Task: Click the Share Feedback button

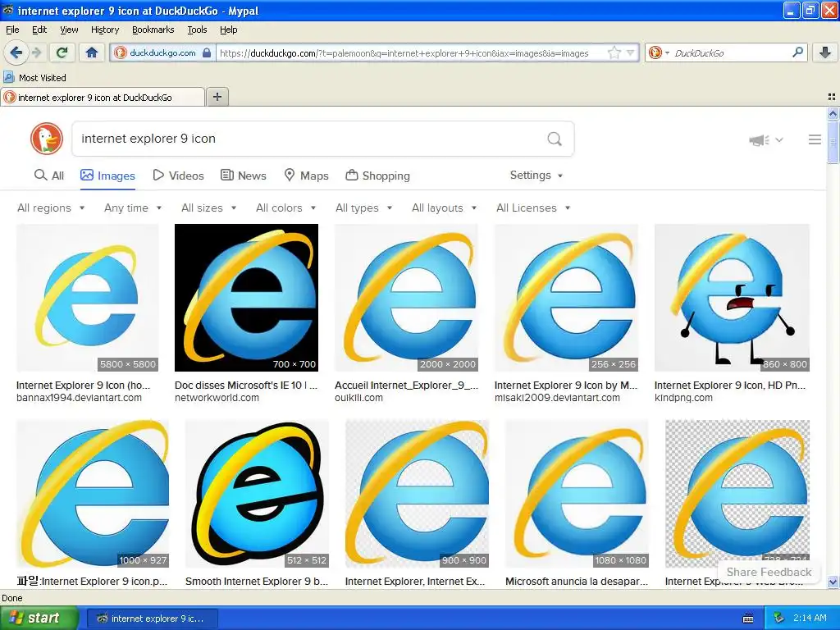Action: [x=769, y=572]
